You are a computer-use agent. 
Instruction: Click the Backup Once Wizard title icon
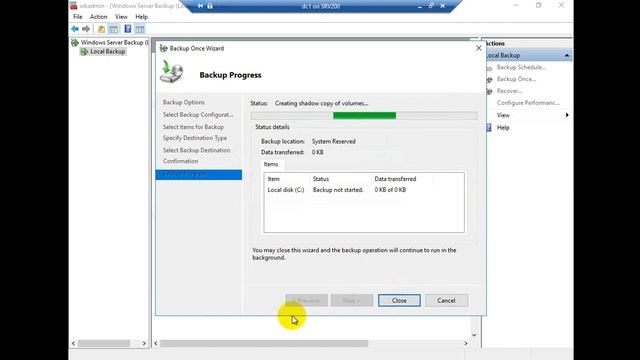tap(164, 48)
